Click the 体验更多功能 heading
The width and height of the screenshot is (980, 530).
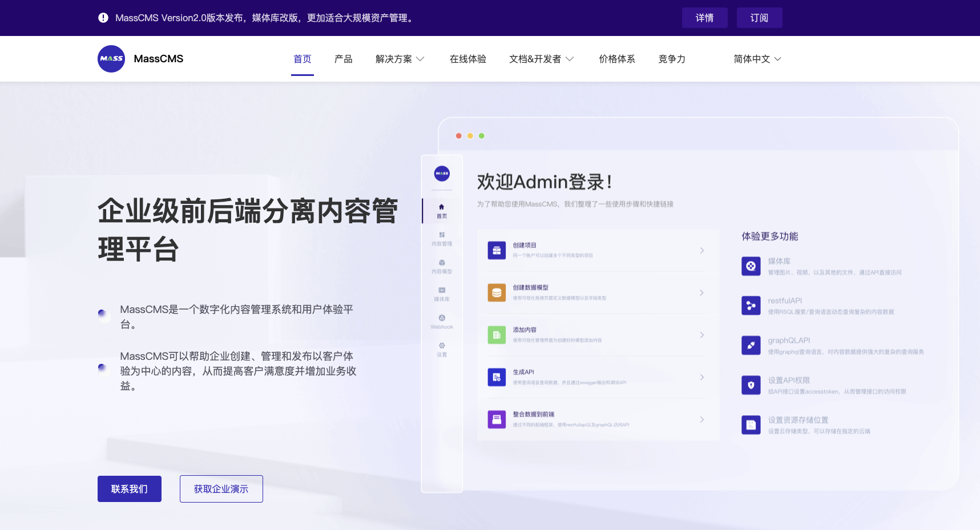[x=770, y=236]
